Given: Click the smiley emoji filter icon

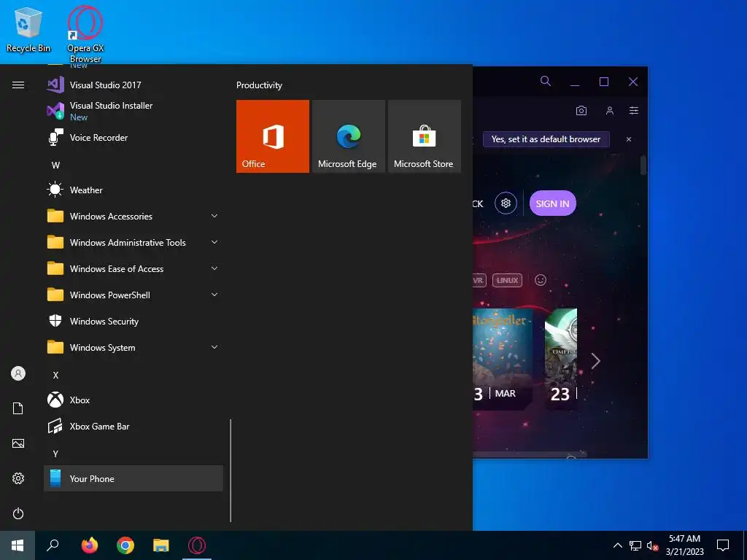Looking at the screenshot, I should click(541, 280).
